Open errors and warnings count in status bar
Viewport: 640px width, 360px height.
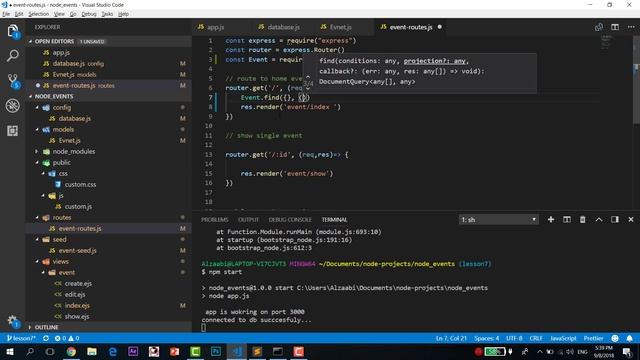(x=67, y=338)
